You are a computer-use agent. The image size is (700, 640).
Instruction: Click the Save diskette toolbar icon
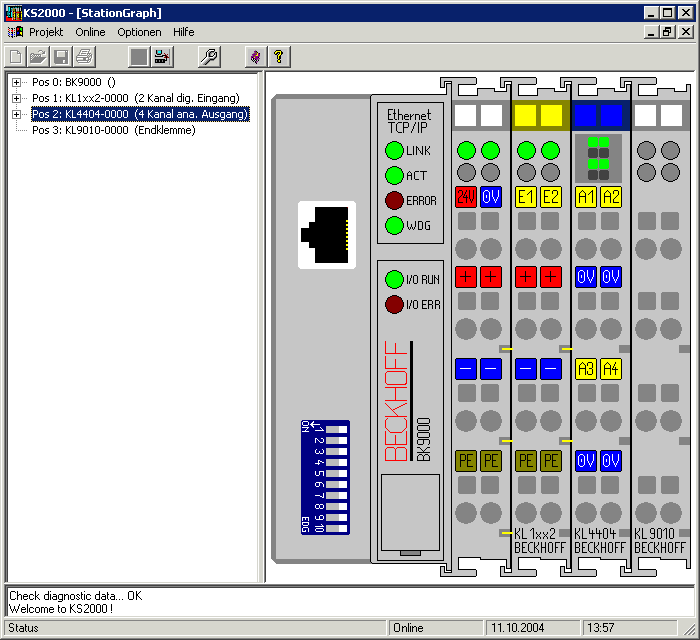pyautogui.click(x=61, y=57)
